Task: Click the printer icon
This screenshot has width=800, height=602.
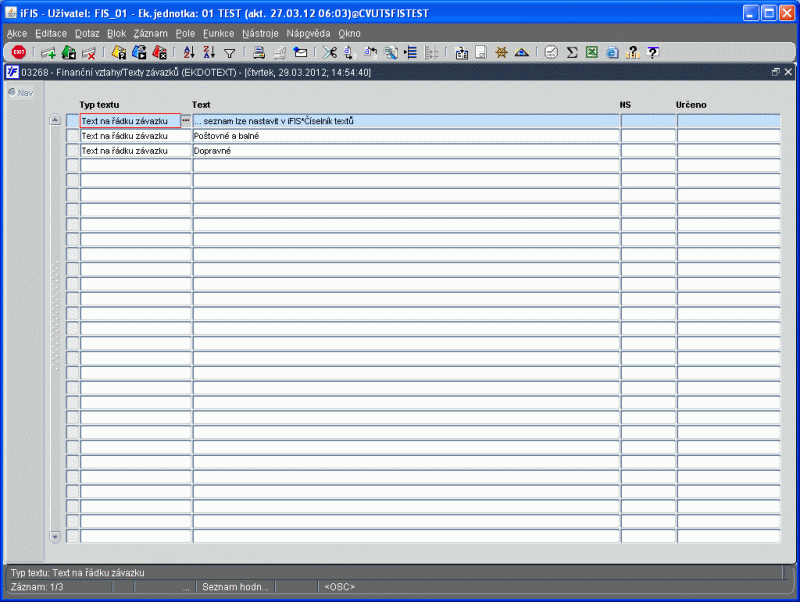Action: coord(259,52)
